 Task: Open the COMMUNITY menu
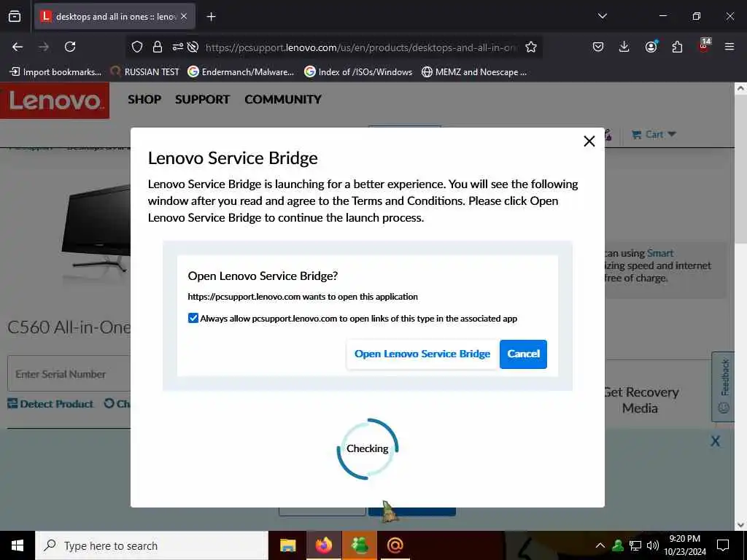[283, 99]
